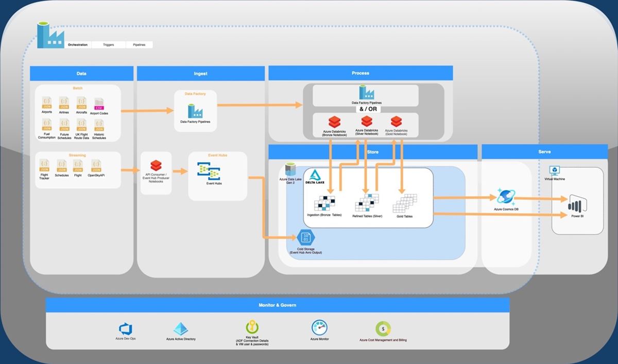Screen dimensions: 618x364
Task: Select the Azure Databricks Silver Notebook icon
Action: 366,122
